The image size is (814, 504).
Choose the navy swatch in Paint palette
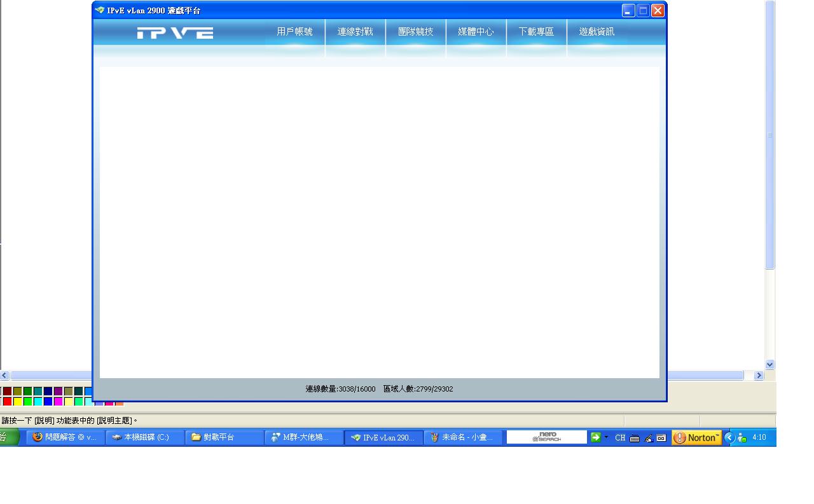pyautogui.click(x=48, y=392)
